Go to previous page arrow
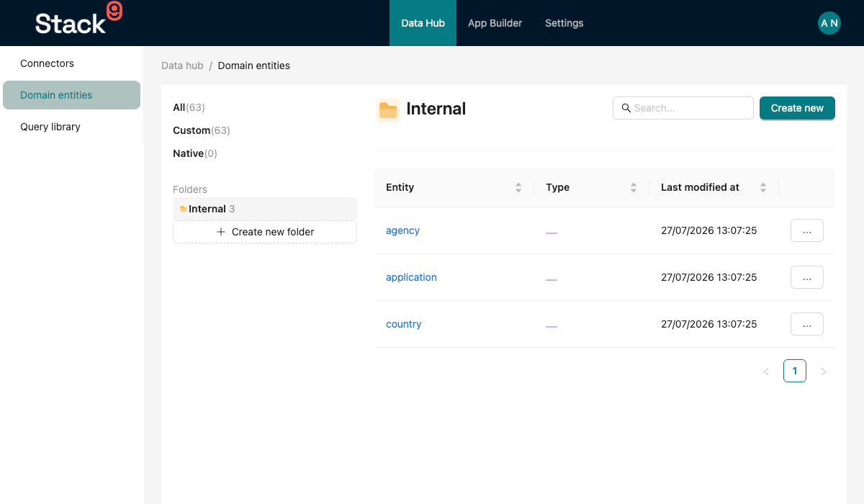The width and height of the screenshot is (864, 504). coord(766,371)
